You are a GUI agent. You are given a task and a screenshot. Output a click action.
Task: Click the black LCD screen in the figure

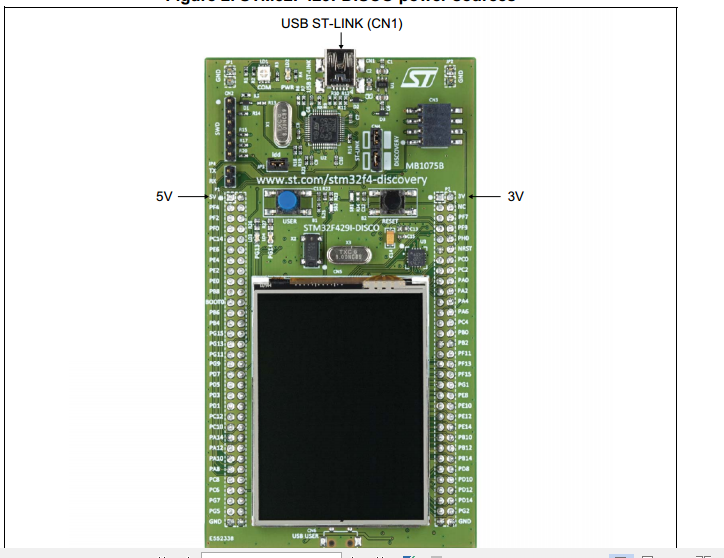tap(340, 406)
